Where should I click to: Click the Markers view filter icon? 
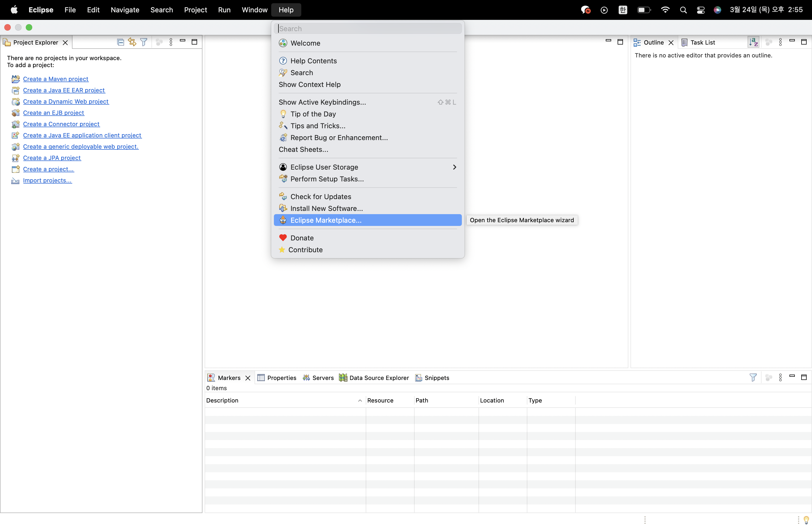click(x=753, y=377)
